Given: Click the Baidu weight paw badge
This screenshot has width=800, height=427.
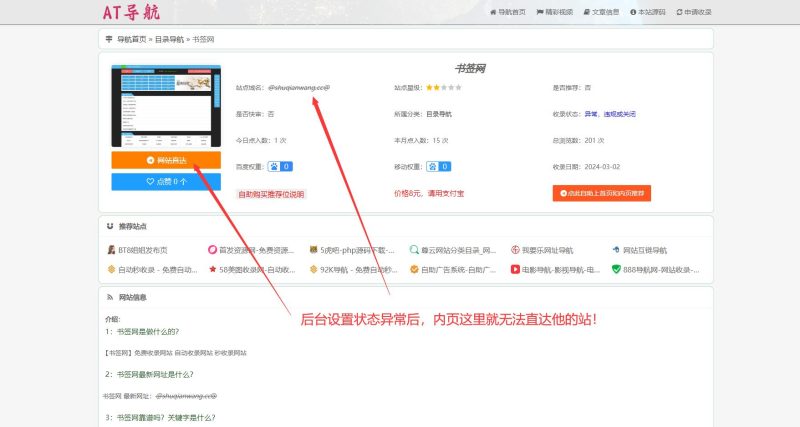Looking at the screenshot, I should [x=282, y=166].
